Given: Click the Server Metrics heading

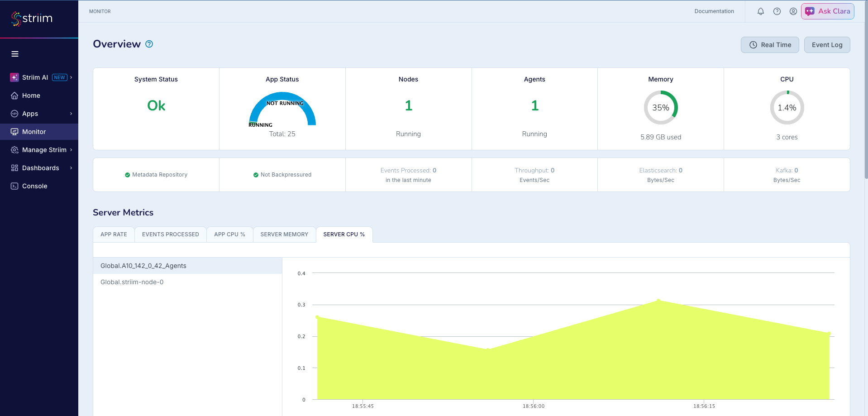Looking at the screenshot, I should click(123, 213).
